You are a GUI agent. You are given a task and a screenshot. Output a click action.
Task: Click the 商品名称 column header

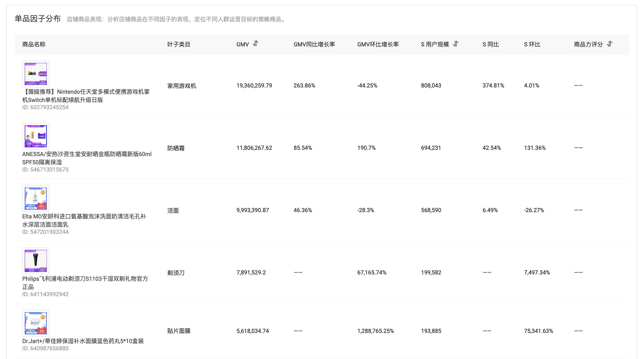click(34, 44)
